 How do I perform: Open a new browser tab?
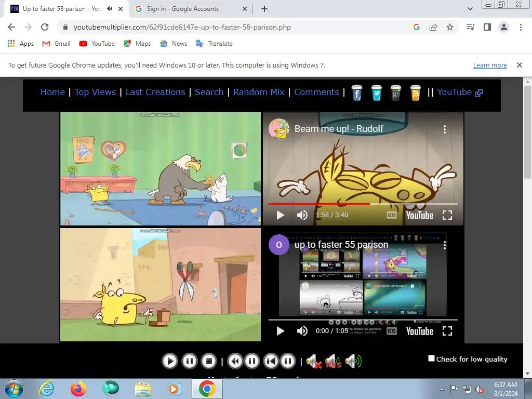click(x=264, y=9)
